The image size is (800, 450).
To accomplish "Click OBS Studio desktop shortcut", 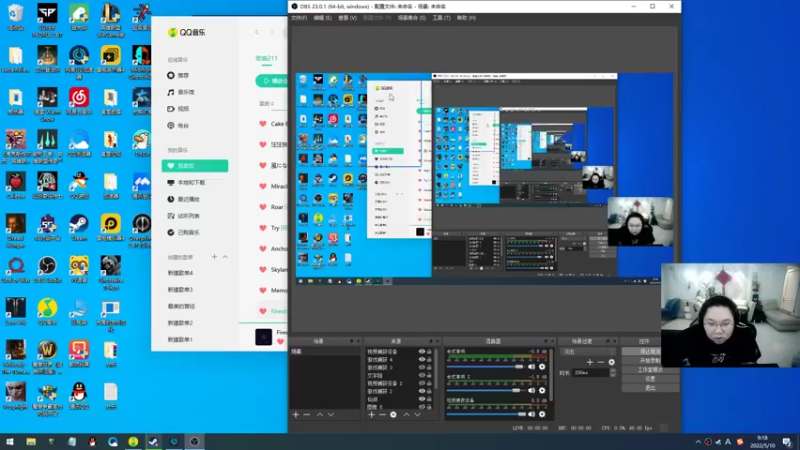I will (47, 270).
